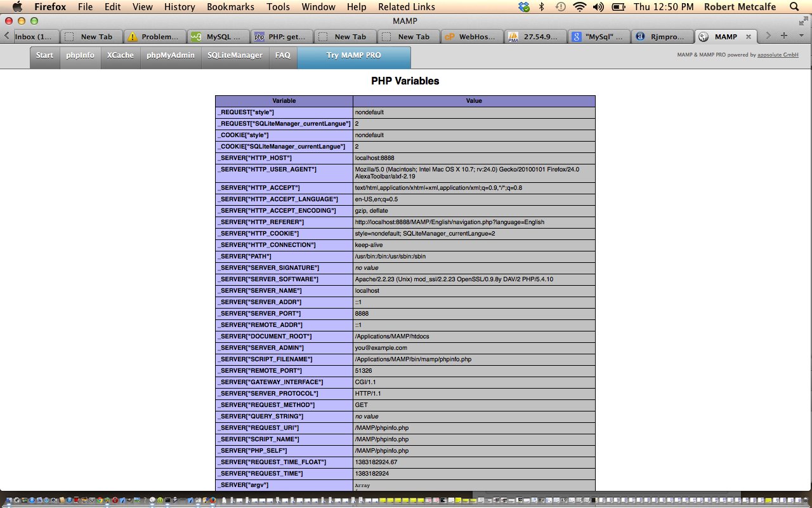Screen dimensions: 812x508
Task: Open the FAQ page
Action: [283, 56]
